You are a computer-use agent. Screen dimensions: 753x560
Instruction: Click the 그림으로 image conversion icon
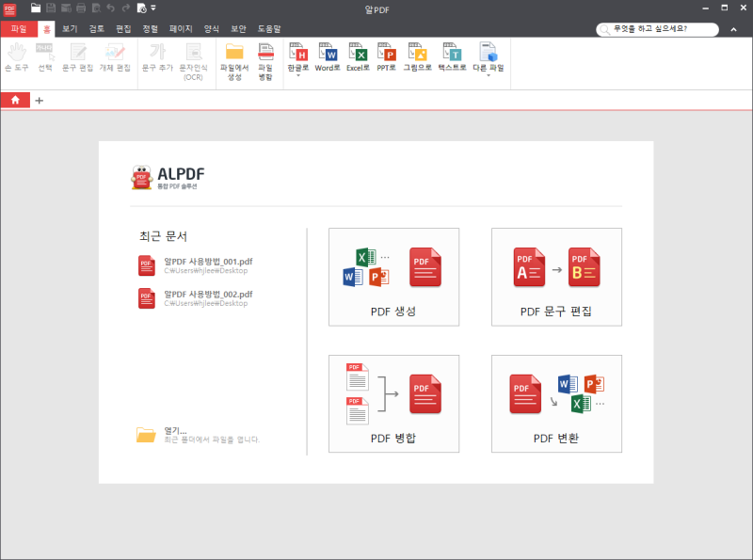coord(416,58)
